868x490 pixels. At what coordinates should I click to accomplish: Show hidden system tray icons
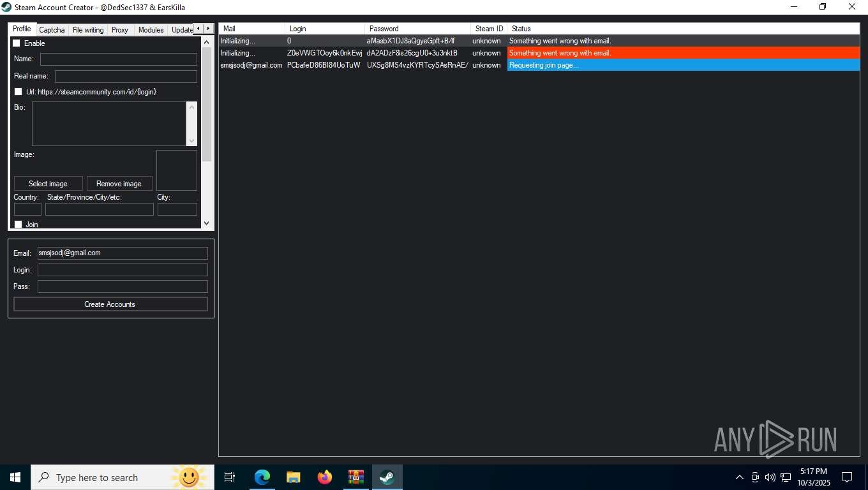[x=740, y=477]
